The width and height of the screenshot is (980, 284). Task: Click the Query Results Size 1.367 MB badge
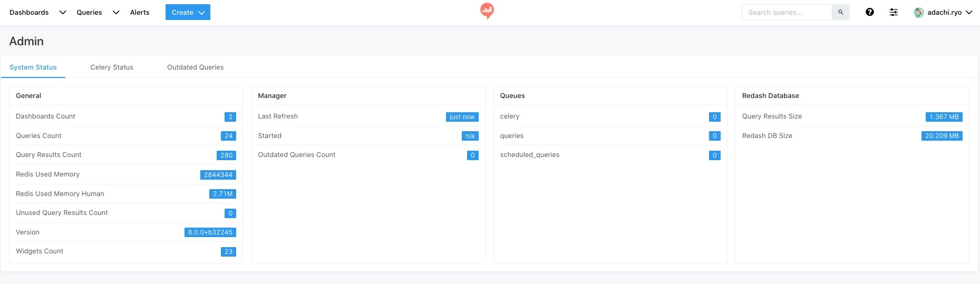944,117
